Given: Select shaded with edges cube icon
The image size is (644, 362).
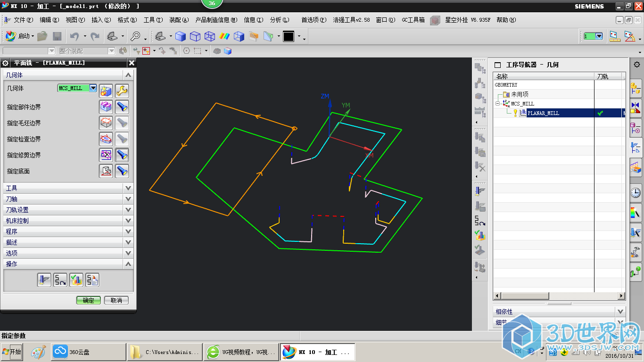Looking at the screenshot, I should point(180,36).
